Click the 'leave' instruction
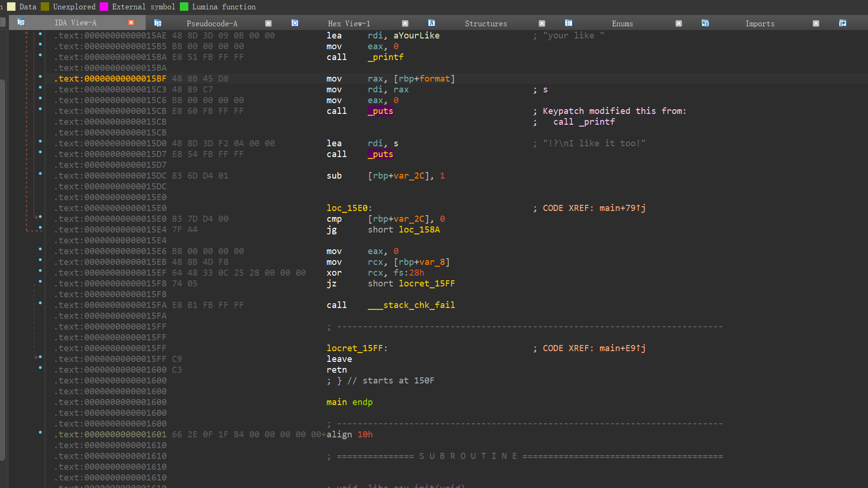868x488 pixels. pos(339,359)
